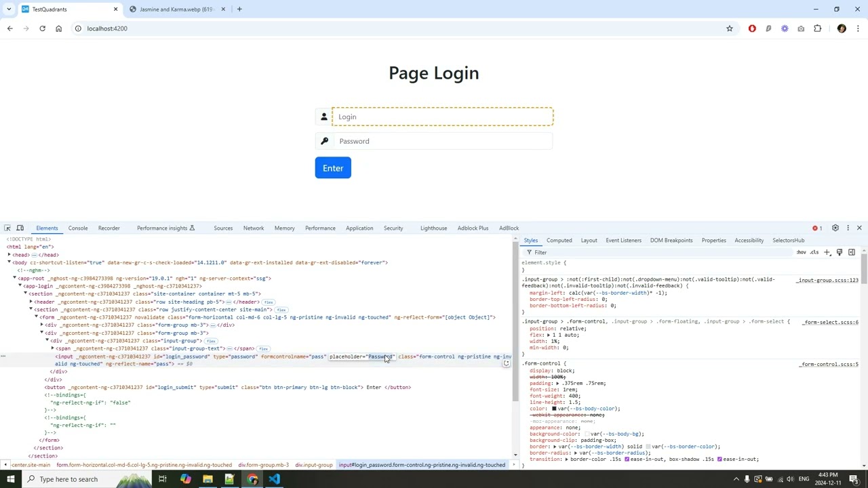The width and height of the screenshot is (868, 488).
Task: Reload the page
Action: [42, 28]
